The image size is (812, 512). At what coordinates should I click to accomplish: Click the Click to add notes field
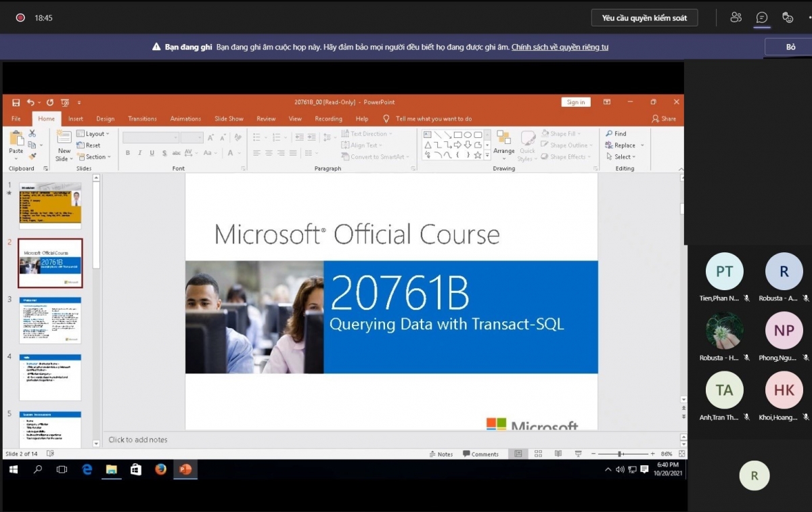[x=393, y=440]
